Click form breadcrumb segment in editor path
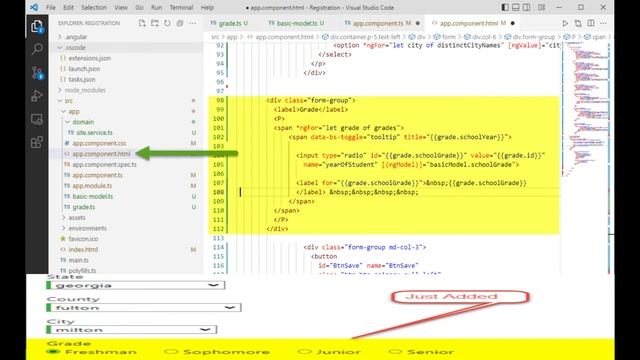Image resolution: width=640 pixels, height=360 pixels. (449, 37)
